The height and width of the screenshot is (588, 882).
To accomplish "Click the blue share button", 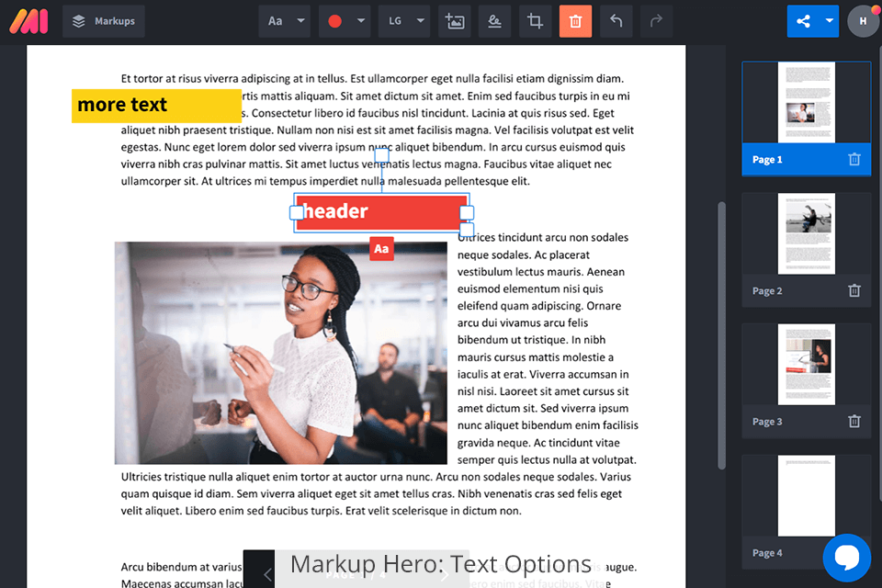I will tap(803, 21).
